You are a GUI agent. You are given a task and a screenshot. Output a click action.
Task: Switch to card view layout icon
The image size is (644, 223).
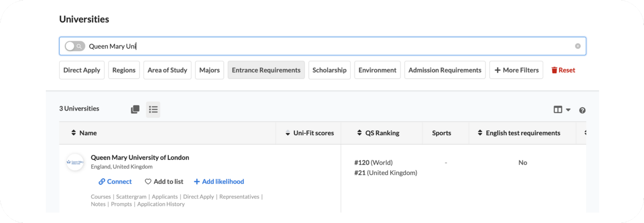[135, 109]
